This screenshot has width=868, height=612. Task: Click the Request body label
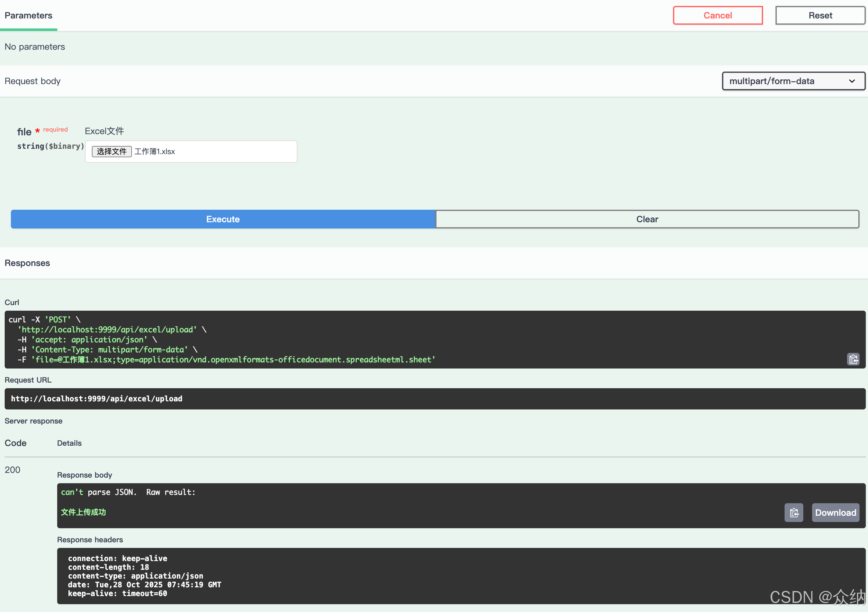click(x=32, y=81)
